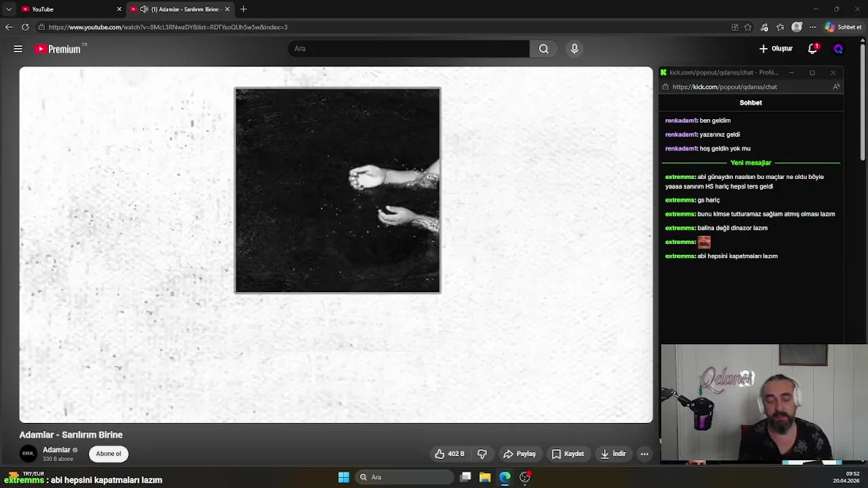Click the Oluştur create button
Screen dimensions: 868x488
tap(776, 49)
